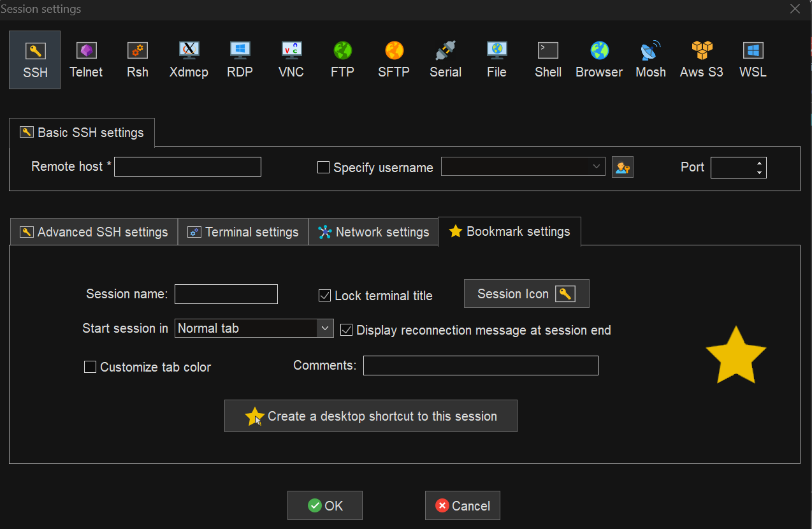812x529 pixels.
Task: Open the WSL session type
Action: (753, 59)
